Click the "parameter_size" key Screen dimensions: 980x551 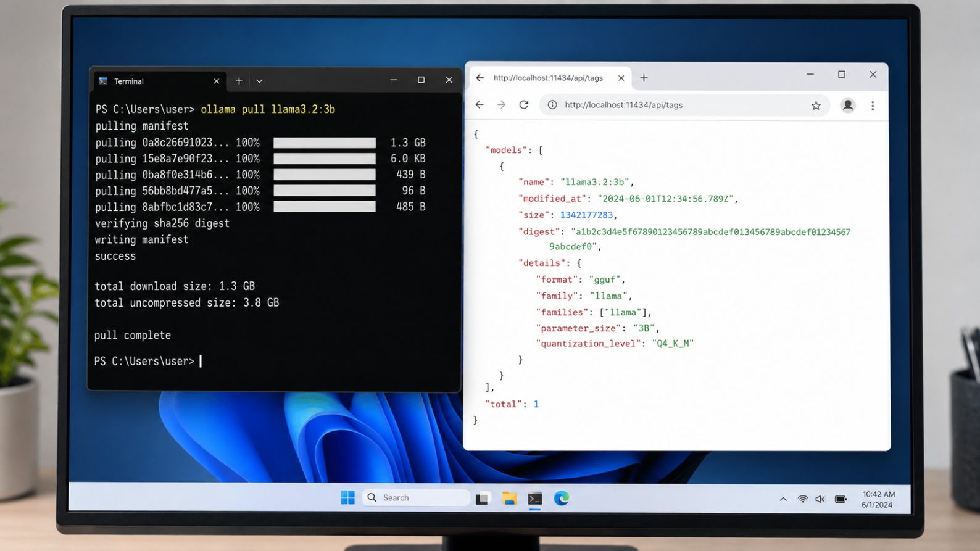(x=578, y=328)
